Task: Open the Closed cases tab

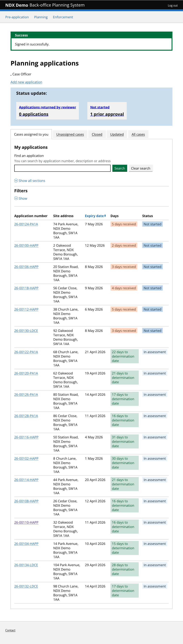Action: click(x=97, y=134)
